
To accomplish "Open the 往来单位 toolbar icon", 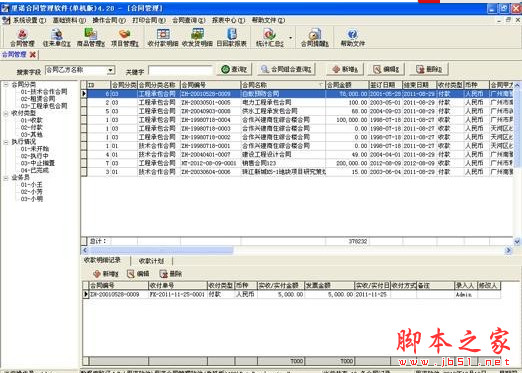I will 57,38.
